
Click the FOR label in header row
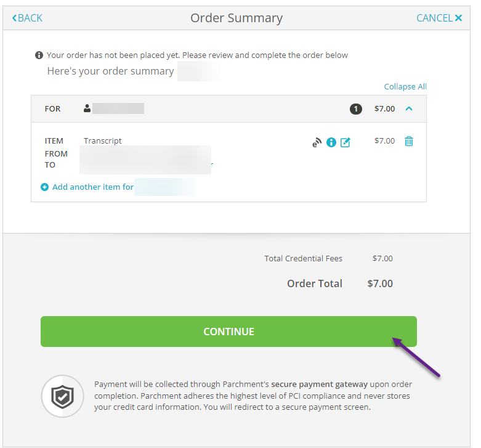click(53, 109)
